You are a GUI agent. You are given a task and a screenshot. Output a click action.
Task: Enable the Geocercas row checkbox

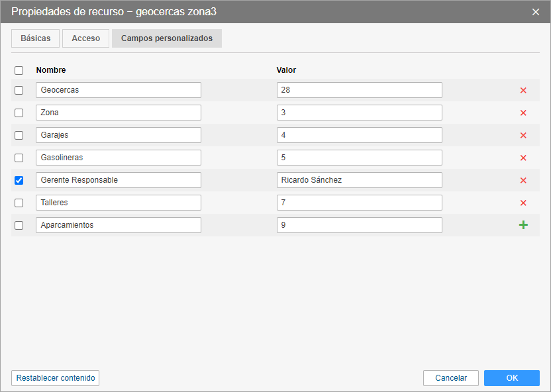(19, 90)
